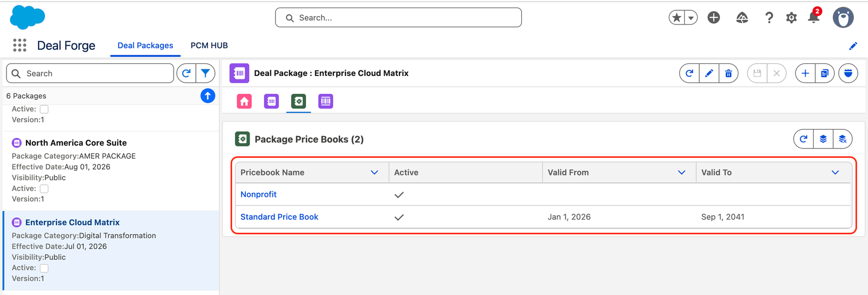Refresh the package list

point(186,73)
